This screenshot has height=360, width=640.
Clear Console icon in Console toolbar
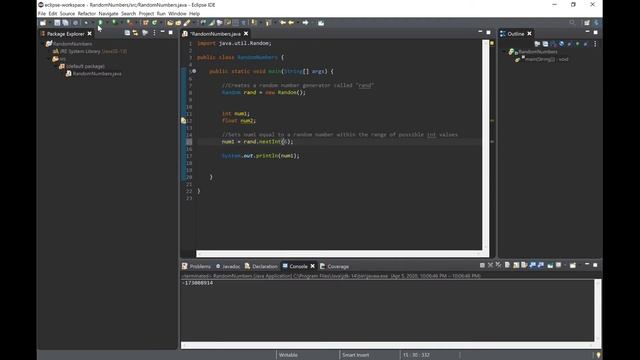(x=507, y=265)
